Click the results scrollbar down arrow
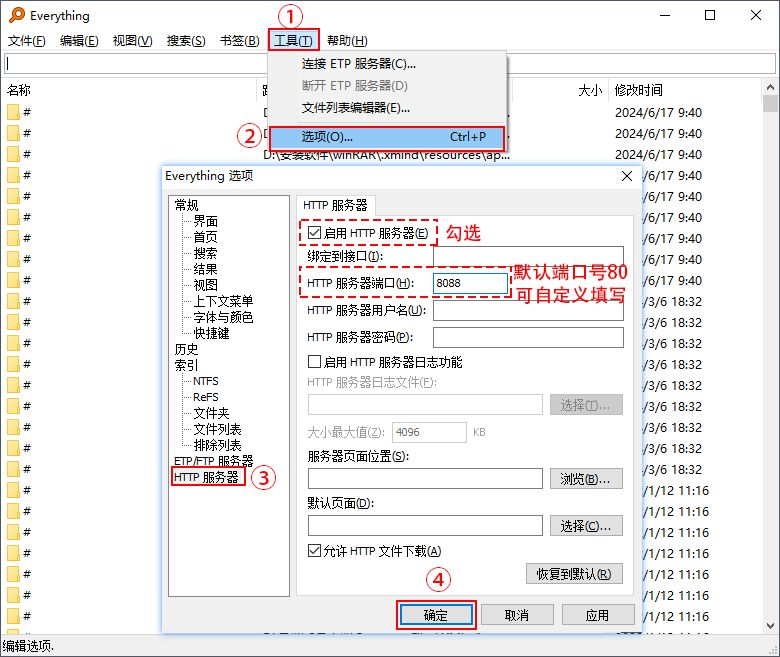Image resolution: width=780 pixels, height=657 pixels. pos(770,626)
